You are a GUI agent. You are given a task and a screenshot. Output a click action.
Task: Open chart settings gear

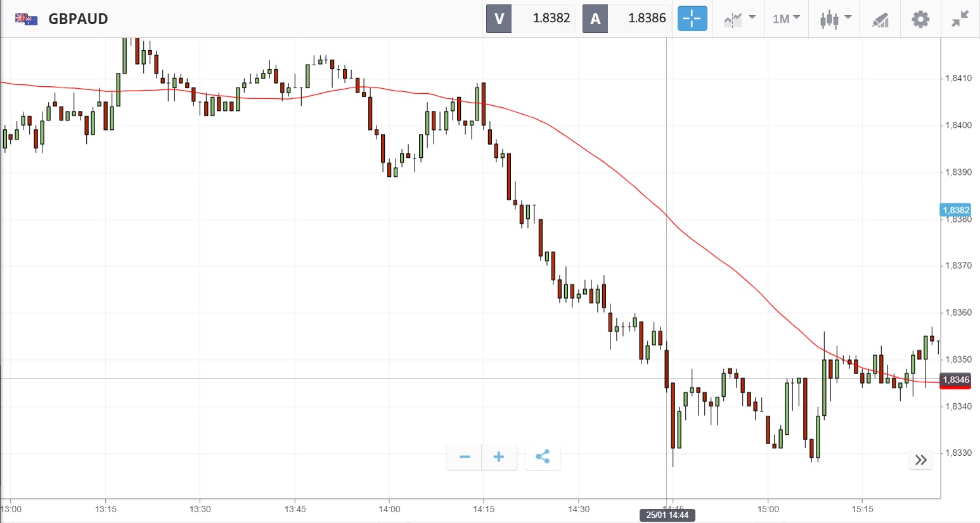[920, 18]
